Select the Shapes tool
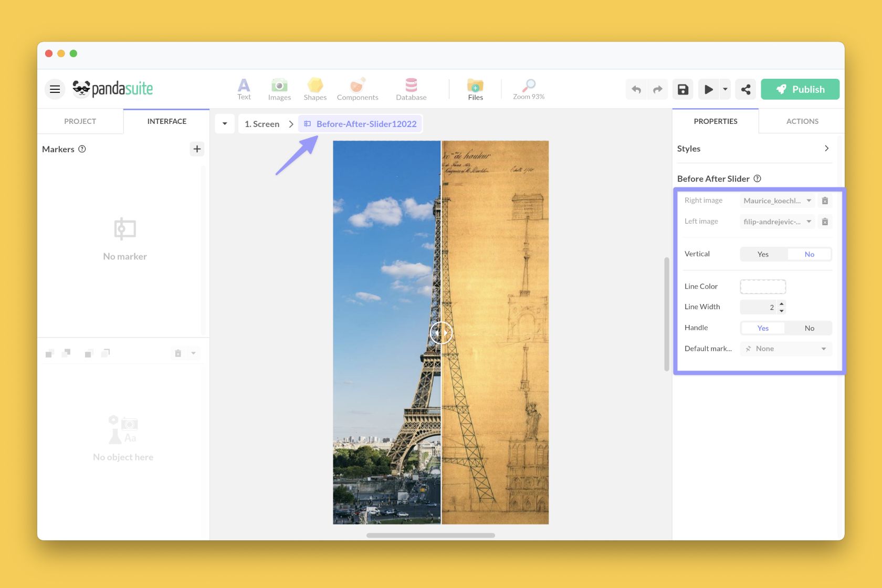882x588 pixels. [315, 89]
